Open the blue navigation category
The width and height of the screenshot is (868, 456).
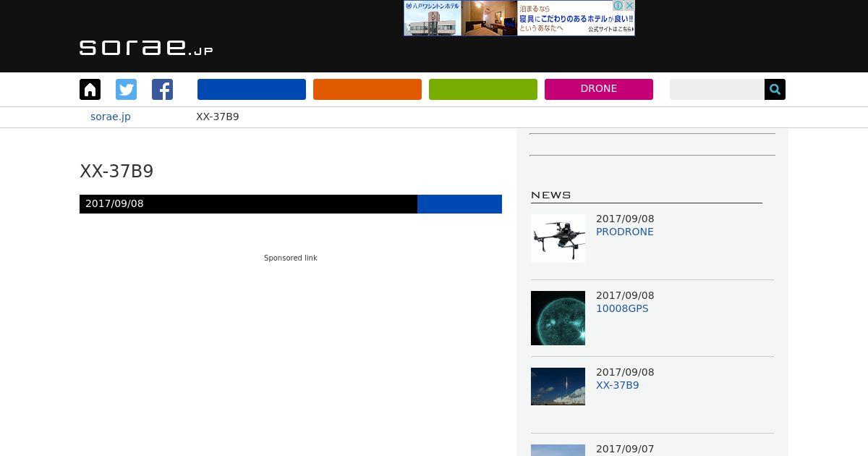pyautogui.click(x=252, y=89)
